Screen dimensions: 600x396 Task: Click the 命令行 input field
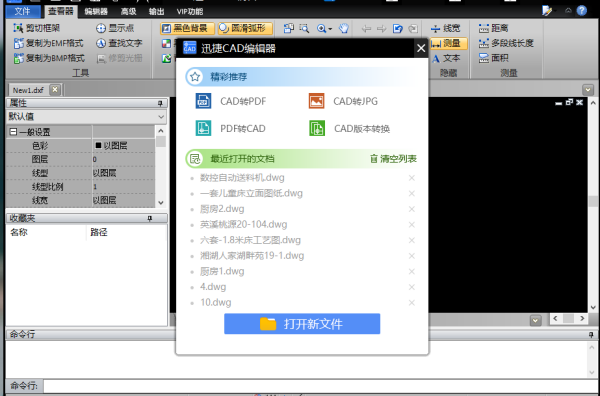click(320, 386)
